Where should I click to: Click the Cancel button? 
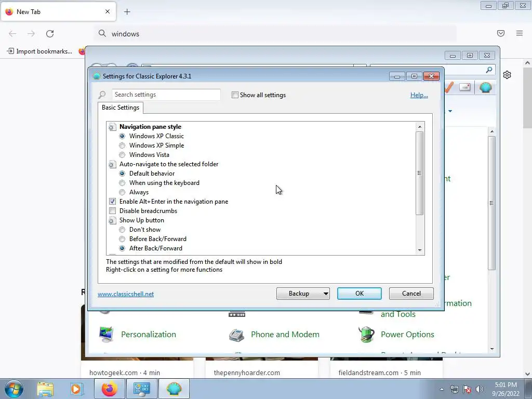coord(411,294)
